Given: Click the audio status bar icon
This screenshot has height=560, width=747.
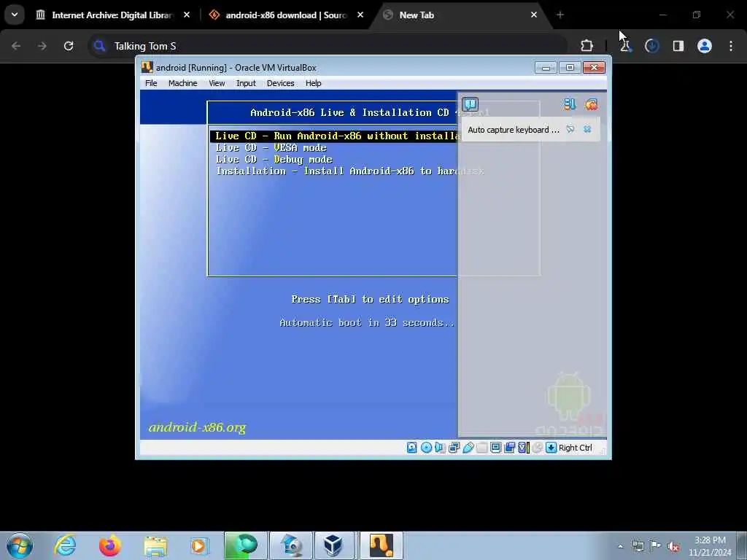Looking at the screenshot, I should 440,448.
